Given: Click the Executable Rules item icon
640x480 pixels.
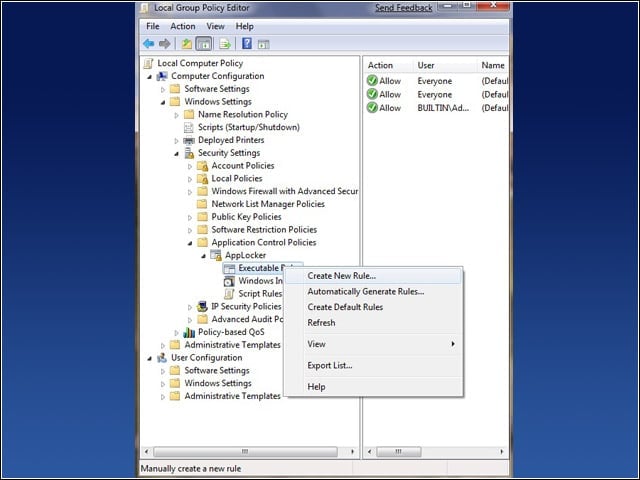Looking at the screenshot, I should tap(229, 268).
